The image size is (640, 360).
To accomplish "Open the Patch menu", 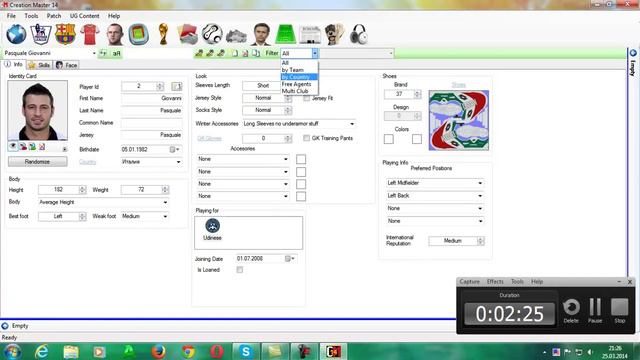I will coord(54,16).
